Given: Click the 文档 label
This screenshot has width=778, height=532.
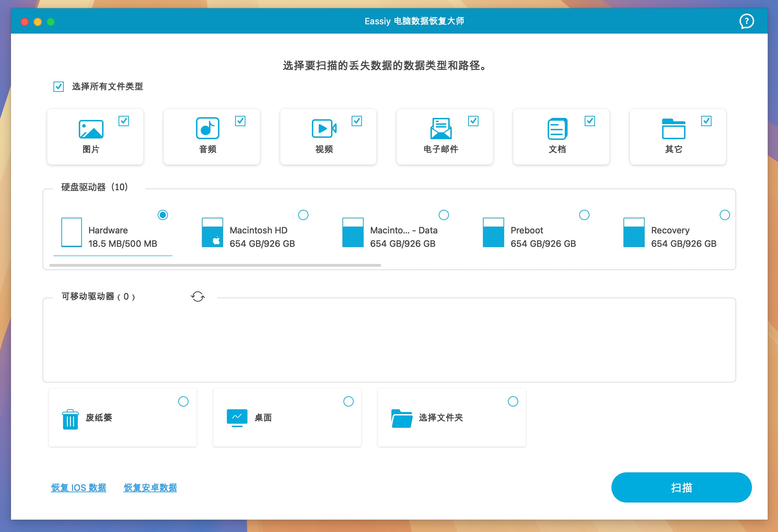Looking at the screenshot, I should pyautogui.click(x=557, y=149).
